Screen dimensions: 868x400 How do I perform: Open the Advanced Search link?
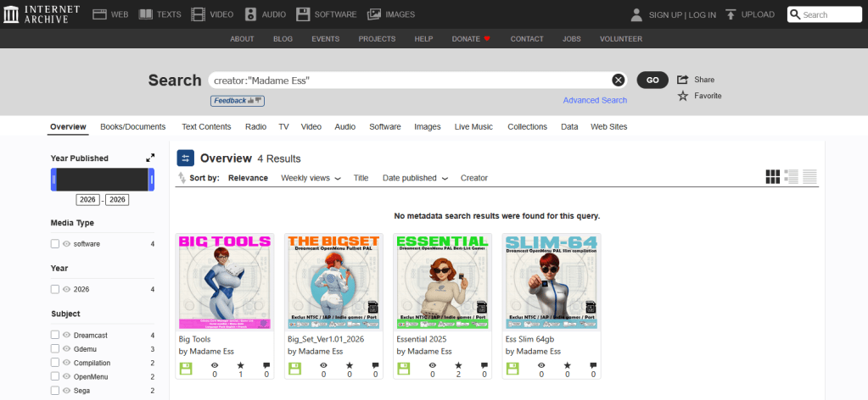click(x=595, y=100)
